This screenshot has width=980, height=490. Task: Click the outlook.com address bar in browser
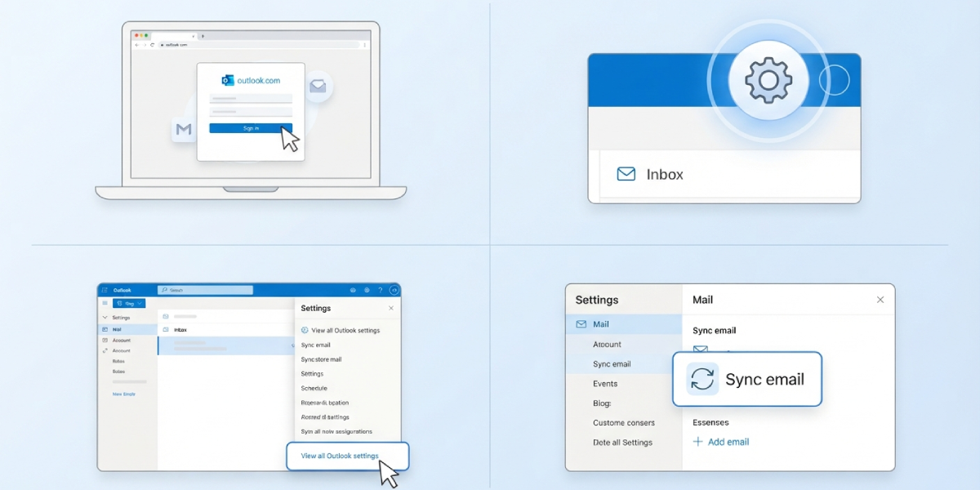[257, 45]
